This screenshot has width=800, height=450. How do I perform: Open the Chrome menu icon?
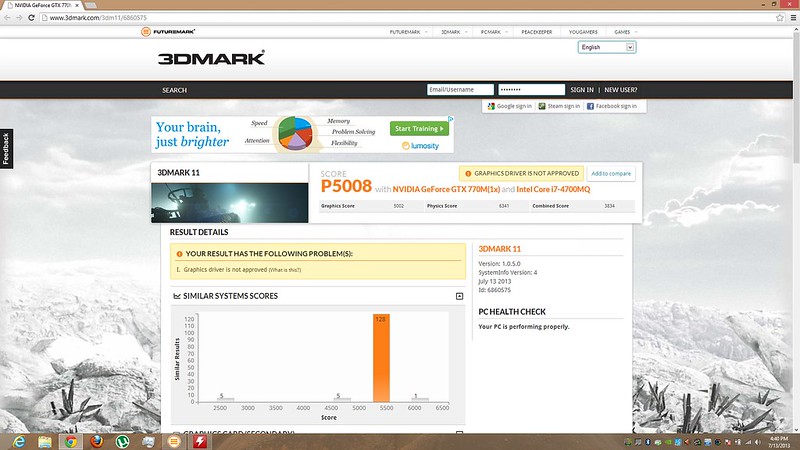pyautogui.click(x=793, y=17)
